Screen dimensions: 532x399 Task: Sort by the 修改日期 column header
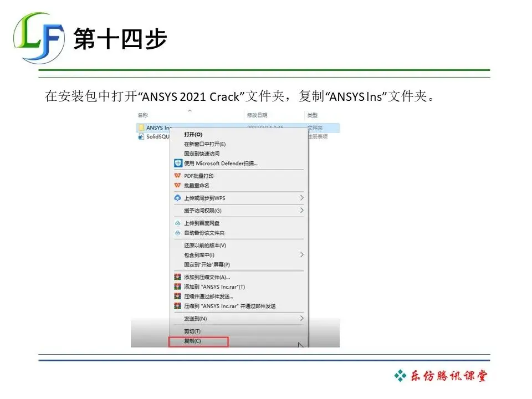(x=257, y=115)
